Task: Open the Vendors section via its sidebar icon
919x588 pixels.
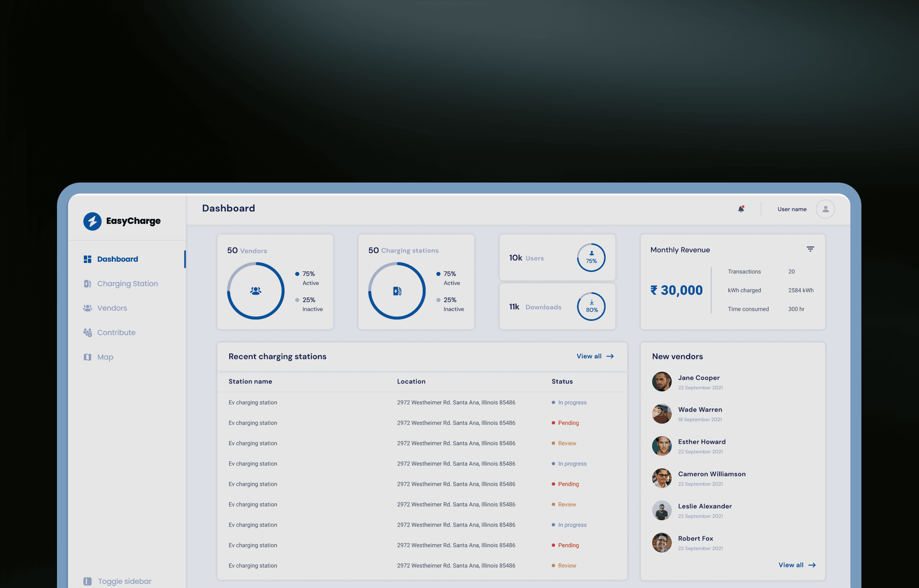Action: coord(88,308)
